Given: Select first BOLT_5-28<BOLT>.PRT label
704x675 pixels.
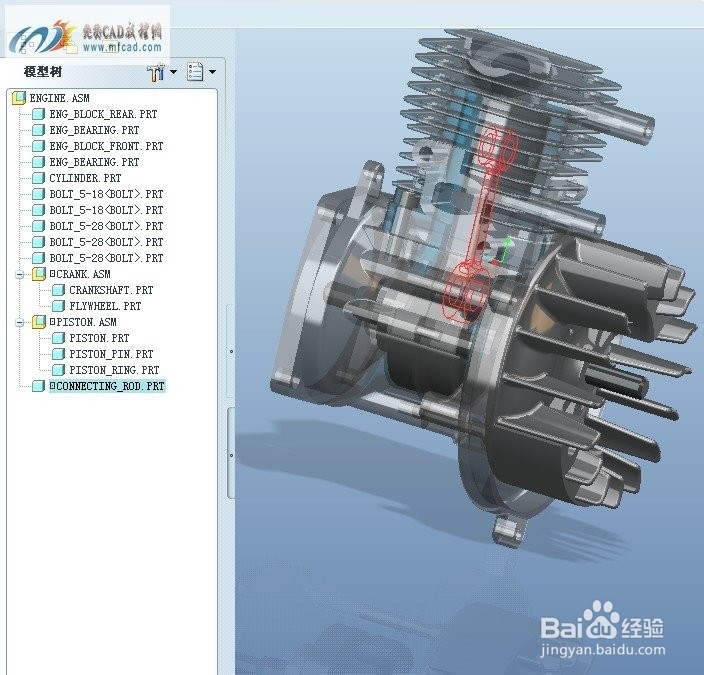Looking at the screenshot, I should coord(106,226).
